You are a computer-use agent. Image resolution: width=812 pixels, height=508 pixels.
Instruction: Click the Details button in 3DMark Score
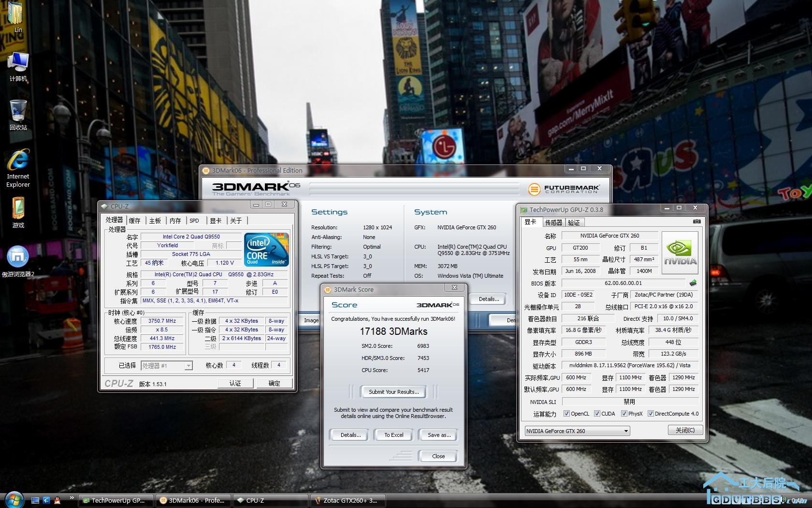350,435
